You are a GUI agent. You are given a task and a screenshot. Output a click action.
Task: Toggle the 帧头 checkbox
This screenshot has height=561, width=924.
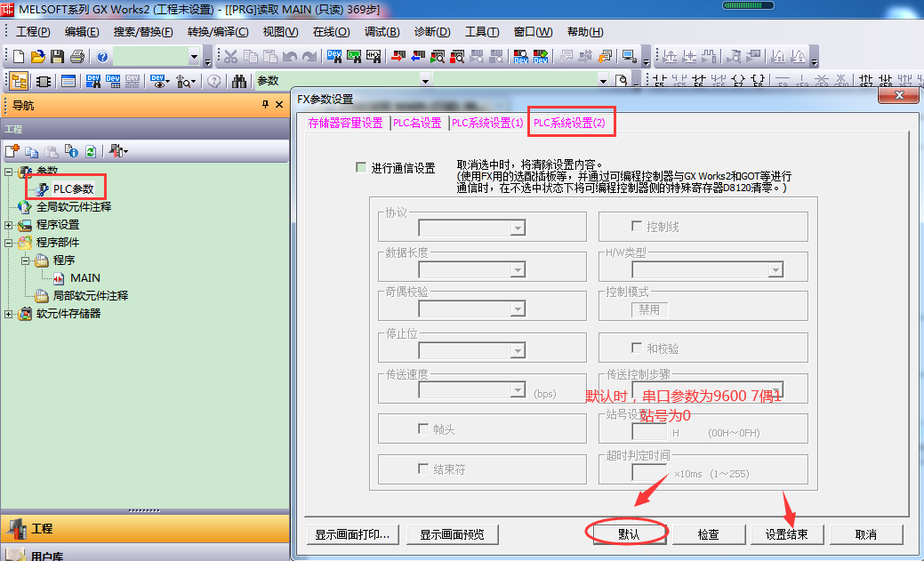tap(423, 429)
